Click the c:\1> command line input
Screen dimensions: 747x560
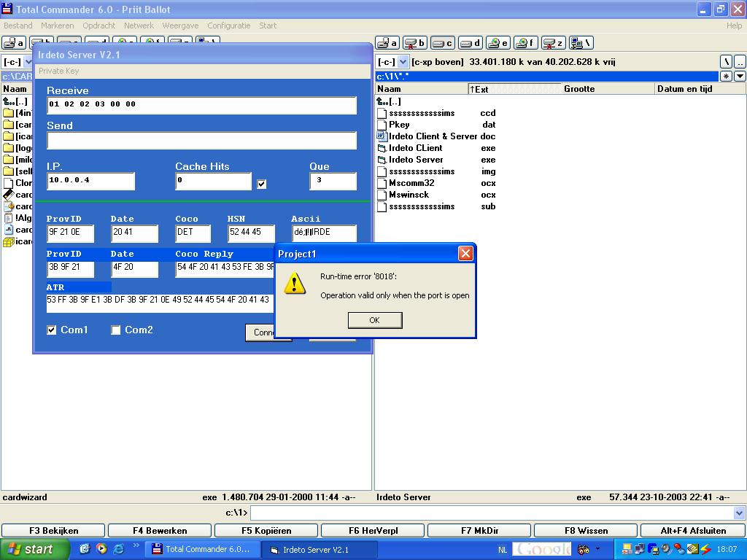[x=492, y=513]
